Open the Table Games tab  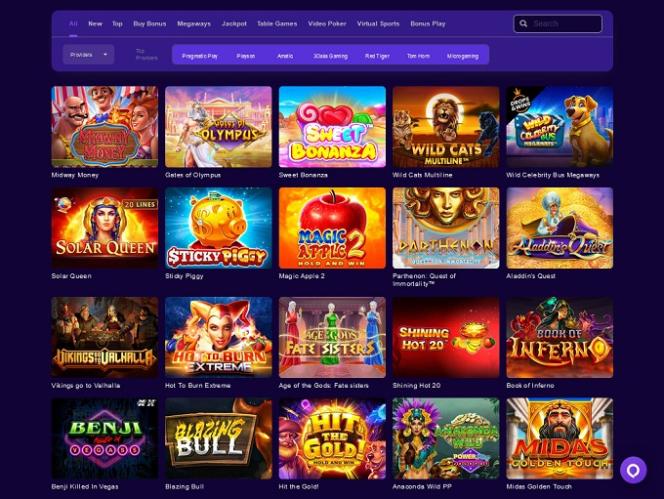coord(277,24)
